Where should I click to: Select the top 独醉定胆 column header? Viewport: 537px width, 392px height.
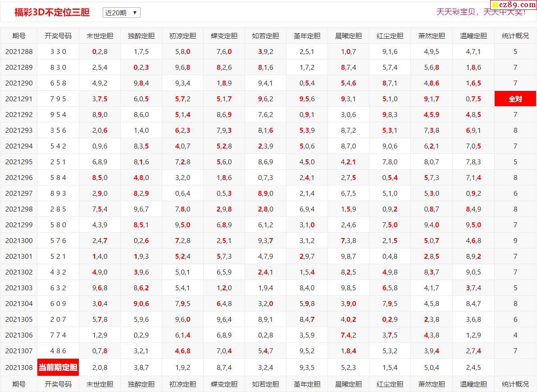[141, 36]
